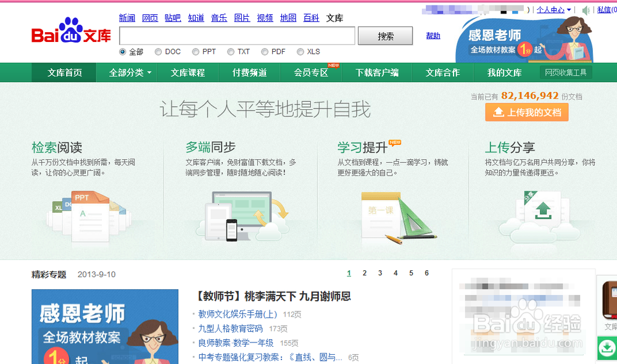
Task: Click the brown book icon at right edge
Action: click(610, 300)
